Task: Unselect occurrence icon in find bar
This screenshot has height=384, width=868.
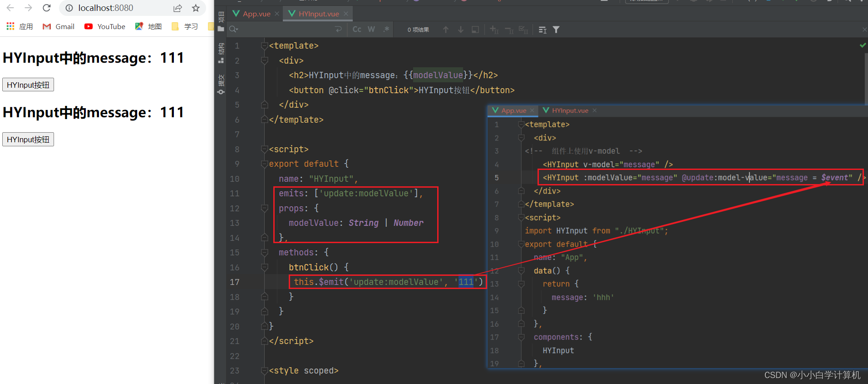Action: point(509,30)
